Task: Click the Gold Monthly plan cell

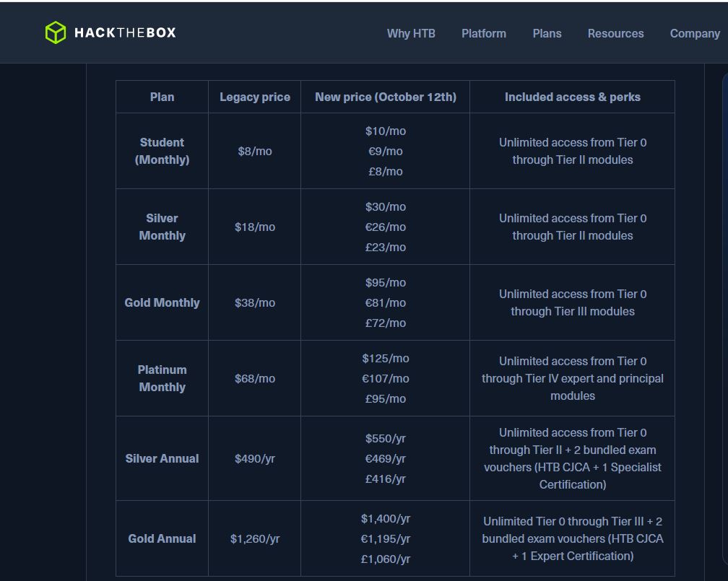Action: tap(162, 302)
